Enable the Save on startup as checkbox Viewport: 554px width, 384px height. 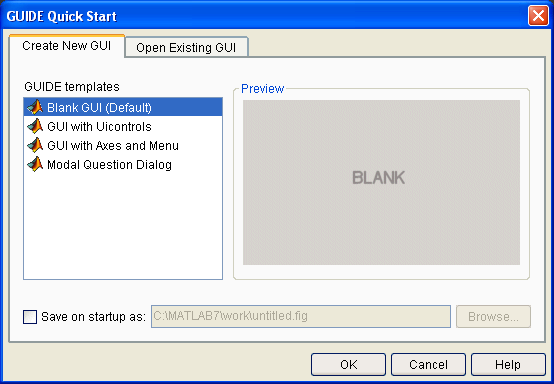tap(30, 317)
